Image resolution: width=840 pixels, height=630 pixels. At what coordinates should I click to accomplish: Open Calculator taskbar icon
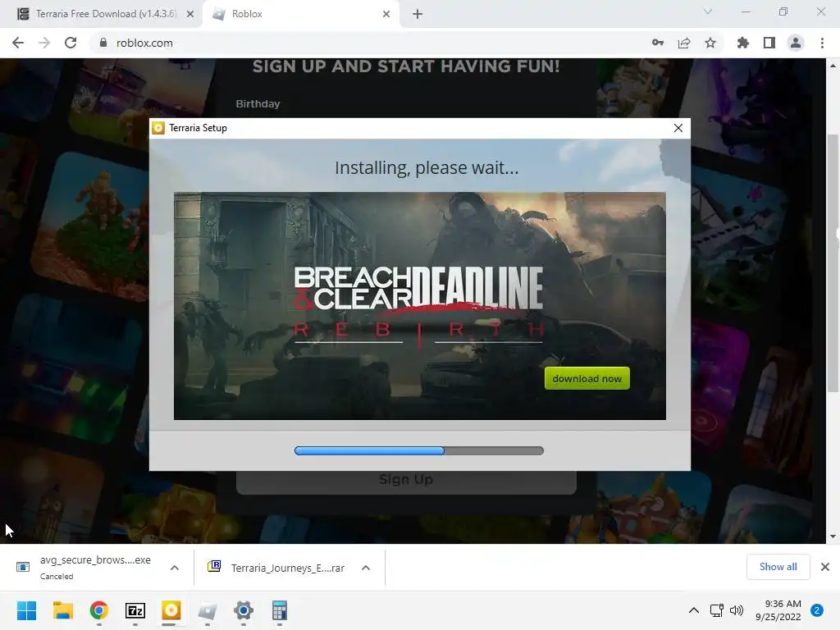tap(280, 610)
